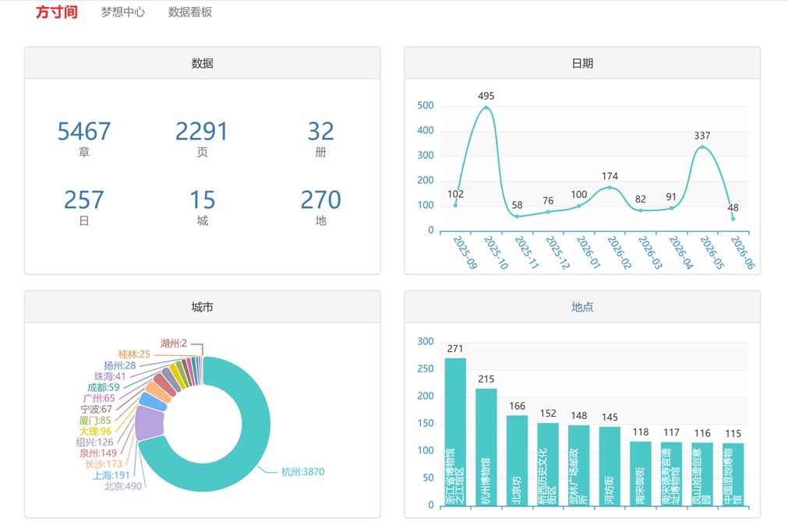
Task: Select the 270 地 statistic
Action: [x=320, y=207]
